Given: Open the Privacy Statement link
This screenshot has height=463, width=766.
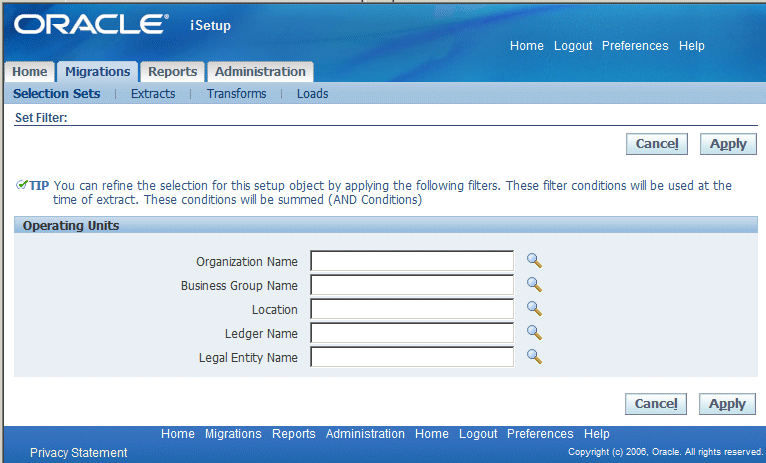Looking at the screenshot, I should click(79, 453).
